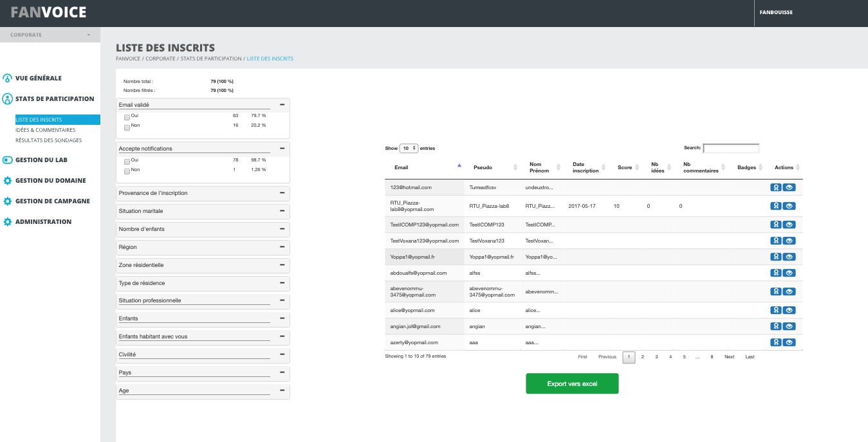Open the Corporate dropdown in the sidebar

50,35
